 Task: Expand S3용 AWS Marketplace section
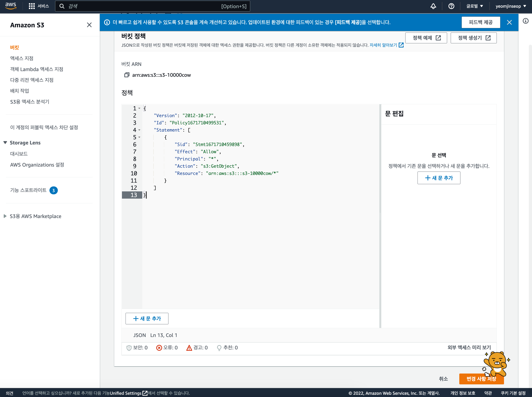(5, 216)
